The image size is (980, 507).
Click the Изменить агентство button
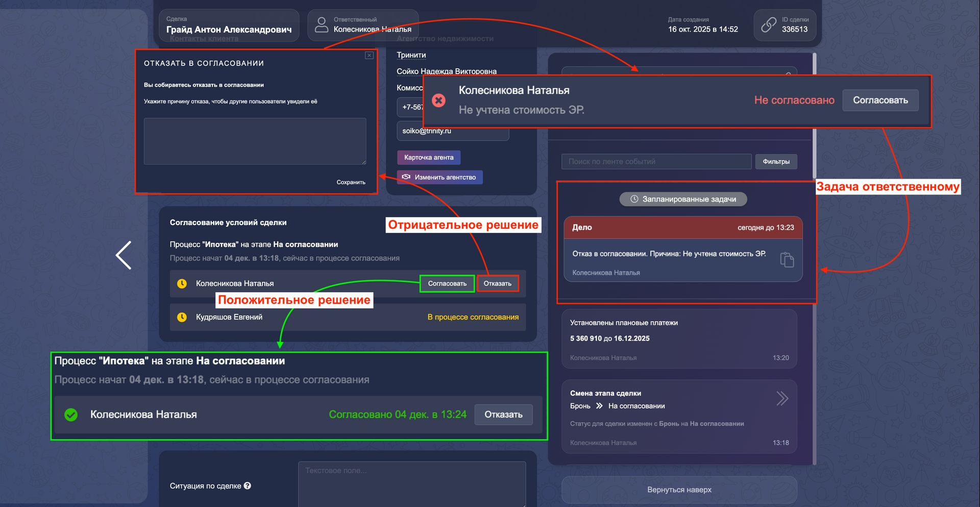coord(440,177)
